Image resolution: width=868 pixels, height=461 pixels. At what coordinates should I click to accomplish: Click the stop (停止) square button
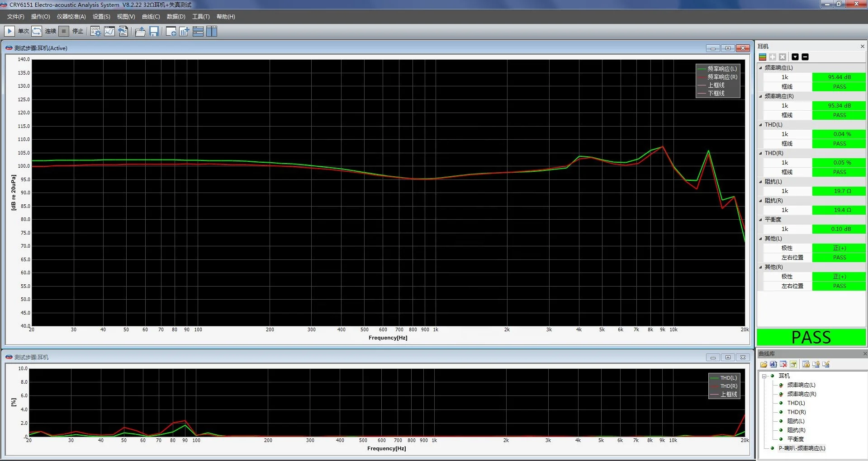pos(64,31)
